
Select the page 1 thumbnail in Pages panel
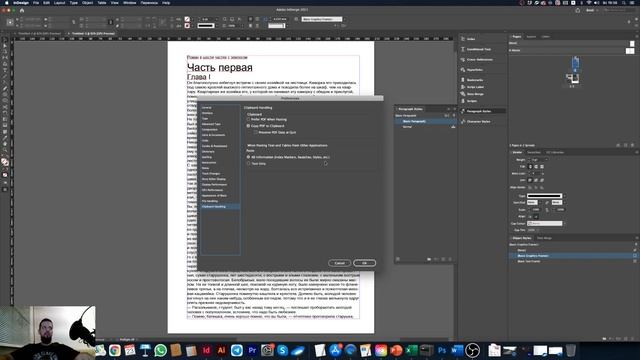576,63
